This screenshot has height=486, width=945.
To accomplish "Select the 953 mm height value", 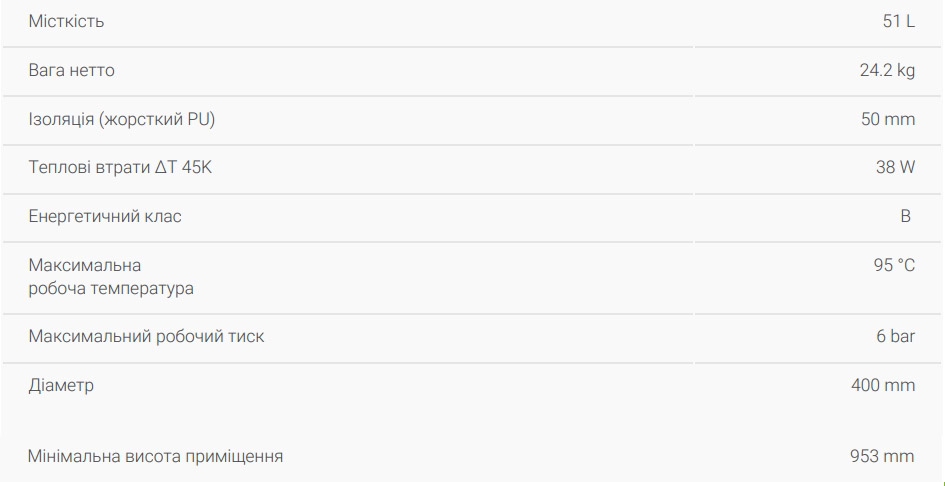I will point(882,457).
